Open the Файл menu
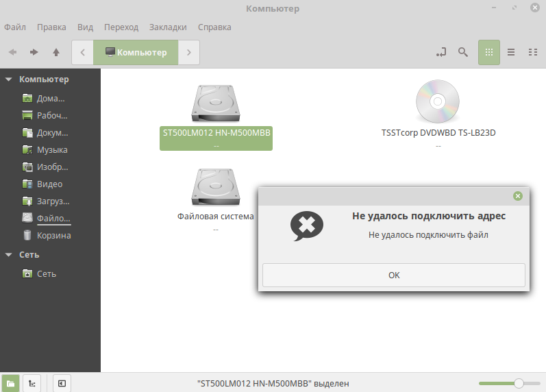This screenshot has height=392, width=546. [15, 27]
